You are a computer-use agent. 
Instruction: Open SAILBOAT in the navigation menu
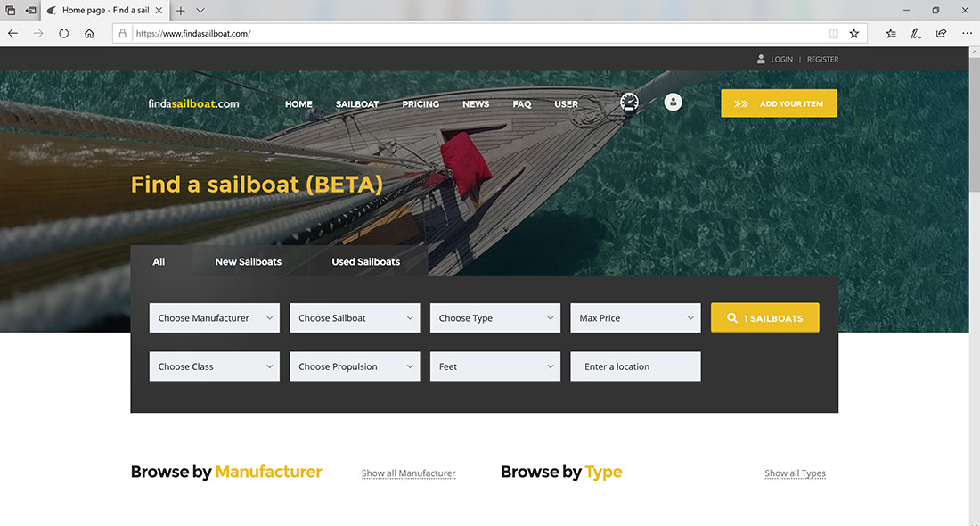click(x=357, y=103)
